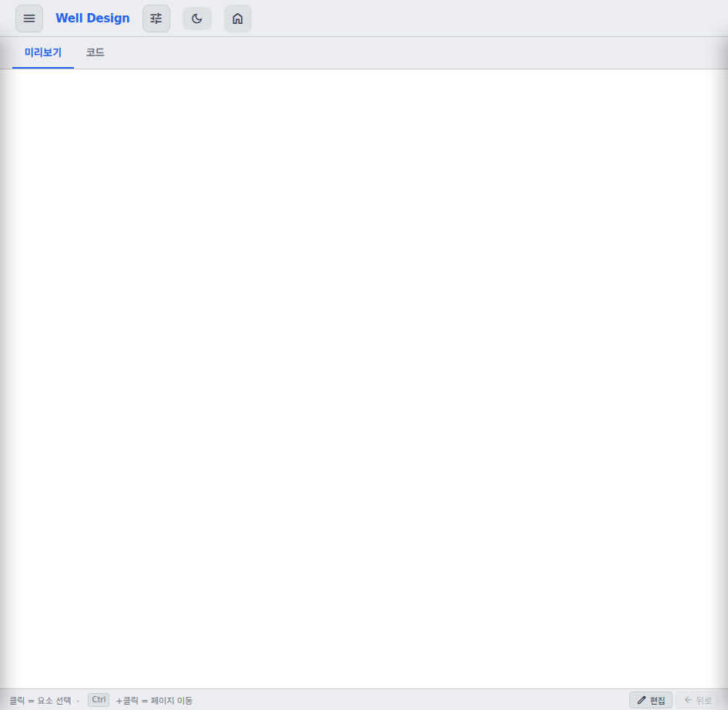Click the 편집 edit button
Screen dimensions: 728x710
click(x=651, y=700)
